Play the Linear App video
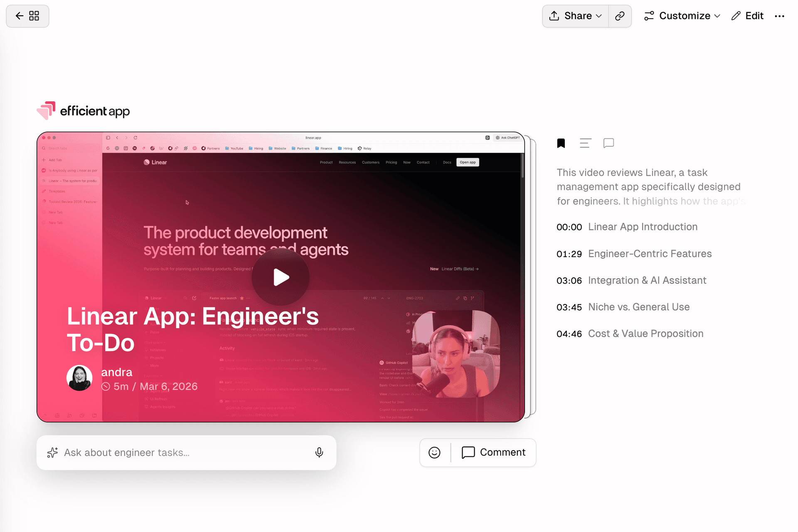 click(x=281, y=277)
